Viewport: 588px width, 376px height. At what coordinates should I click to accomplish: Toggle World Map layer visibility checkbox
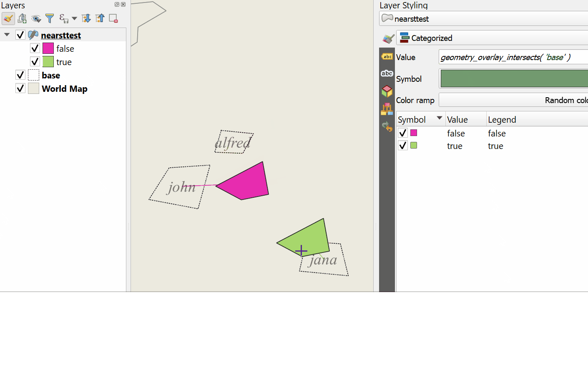coord(20,88)
